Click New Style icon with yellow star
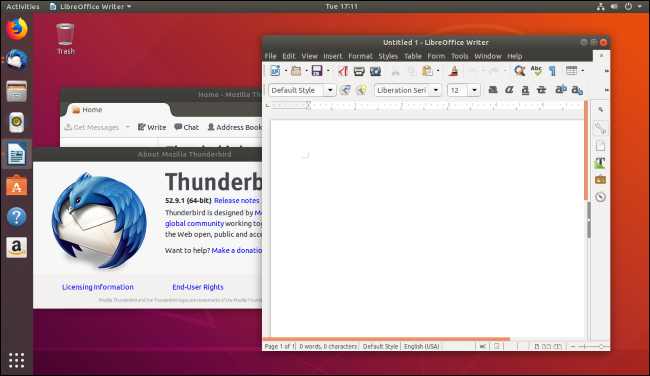Screen dimensions: 650x376 click(361, 90)
